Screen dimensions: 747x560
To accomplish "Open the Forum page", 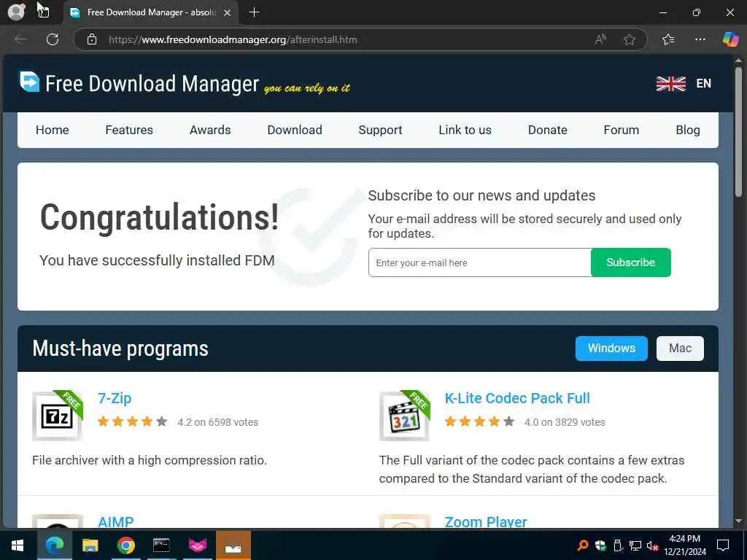I will click(x=622, y=130).
